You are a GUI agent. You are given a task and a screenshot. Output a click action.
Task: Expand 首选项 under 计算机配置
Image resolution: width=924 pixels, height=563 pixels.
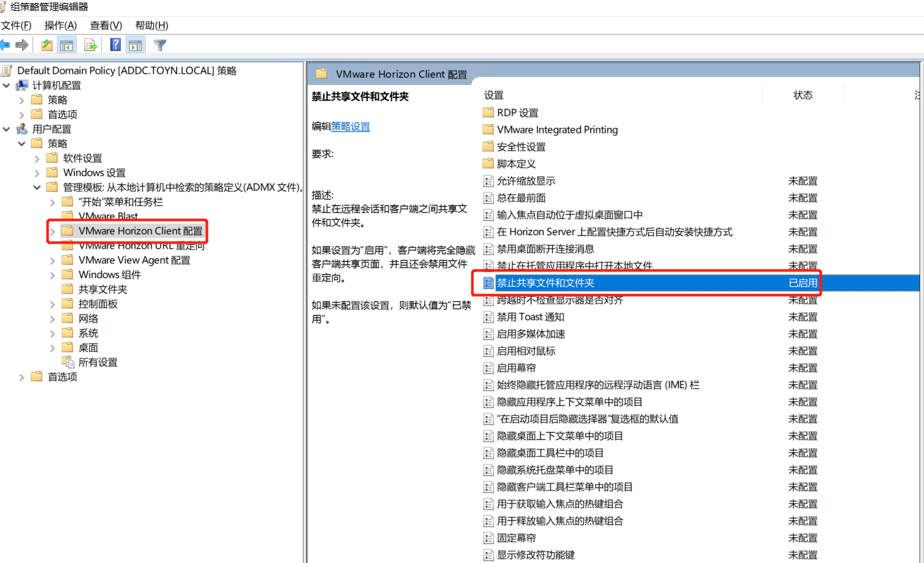tap(21, 115)
